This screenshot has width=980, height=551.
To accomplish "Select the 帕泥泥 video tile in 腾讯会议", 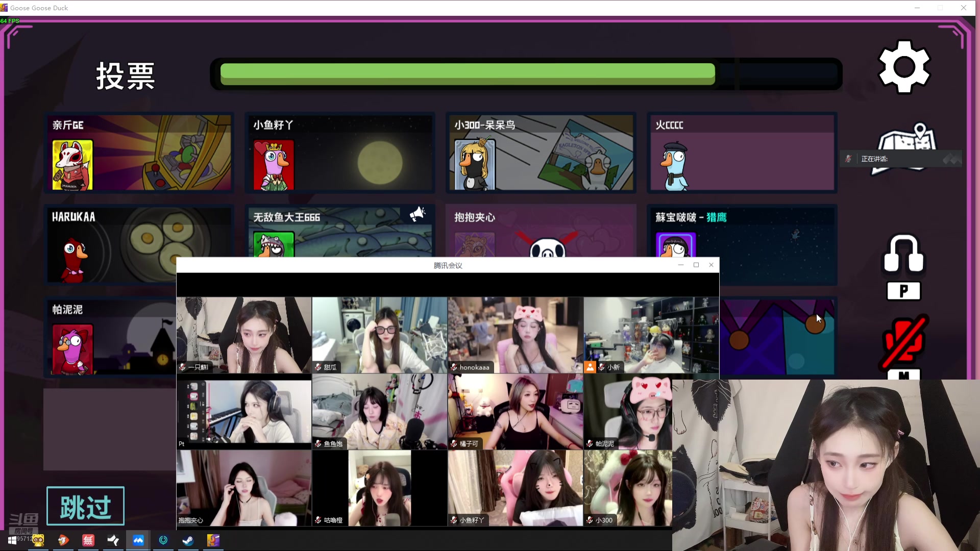I will (628, 412).
